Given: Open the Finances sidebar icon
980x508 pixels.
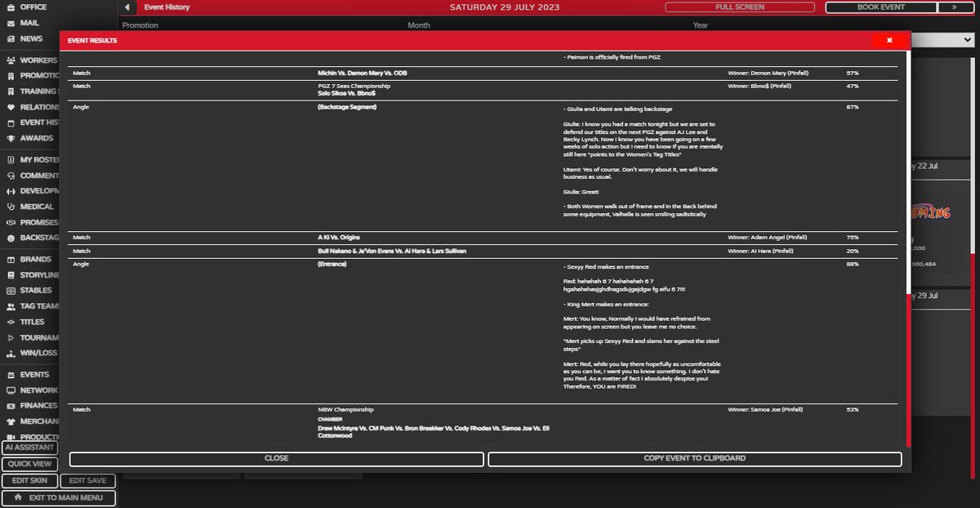Looking at the screenshot, I should (11, 406).
